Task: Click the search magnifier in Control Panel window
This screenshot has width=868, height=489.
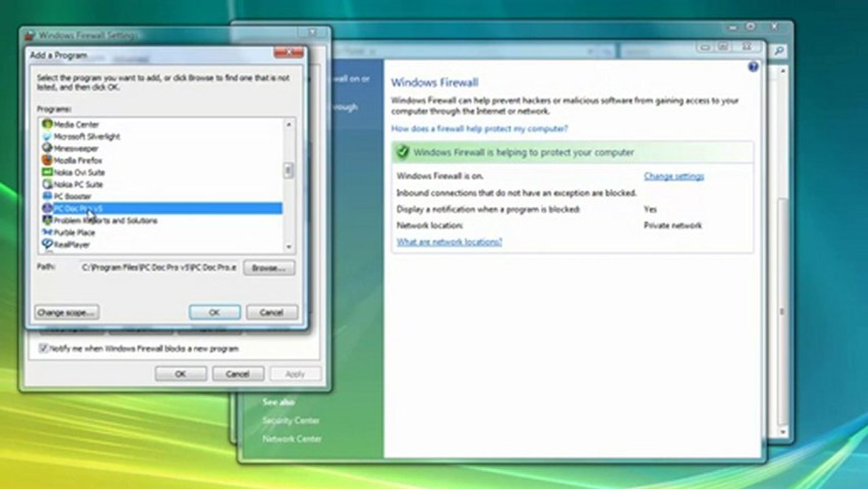Action: coord(779,50)
